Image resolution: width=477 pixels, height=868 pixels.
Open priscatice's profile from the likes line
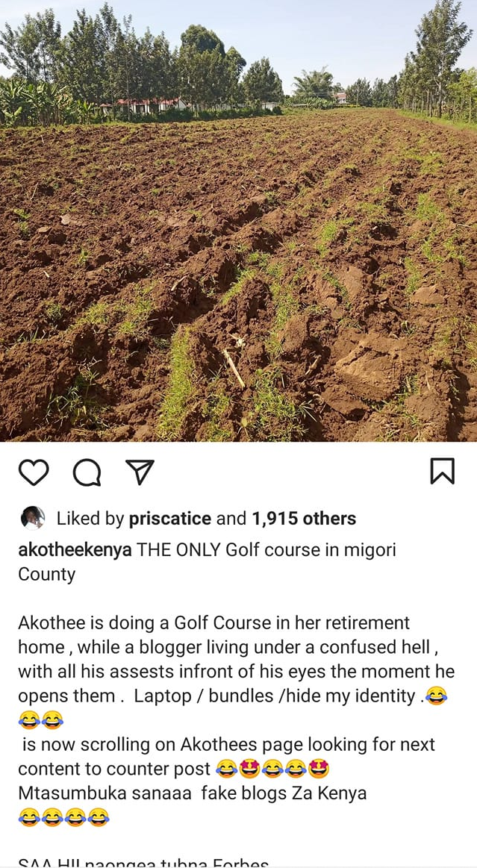click(x=170, y=519)
